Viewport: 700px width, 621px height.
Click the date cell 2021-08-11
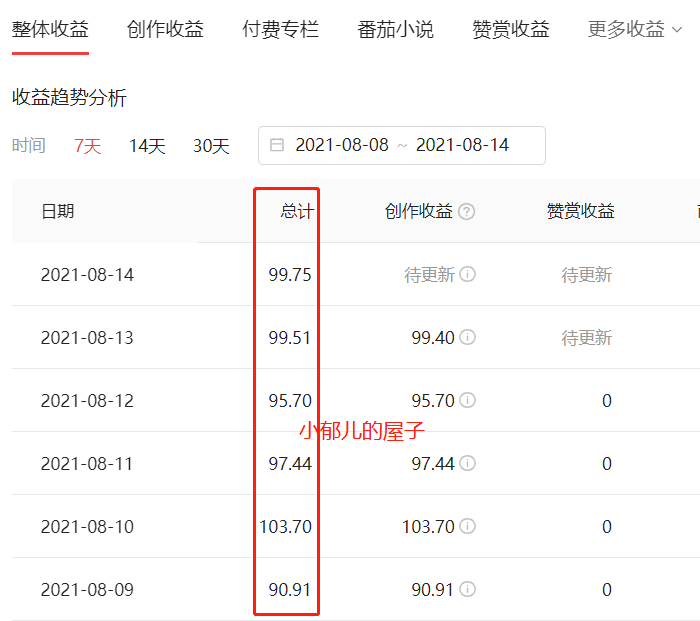click(87, 463)
